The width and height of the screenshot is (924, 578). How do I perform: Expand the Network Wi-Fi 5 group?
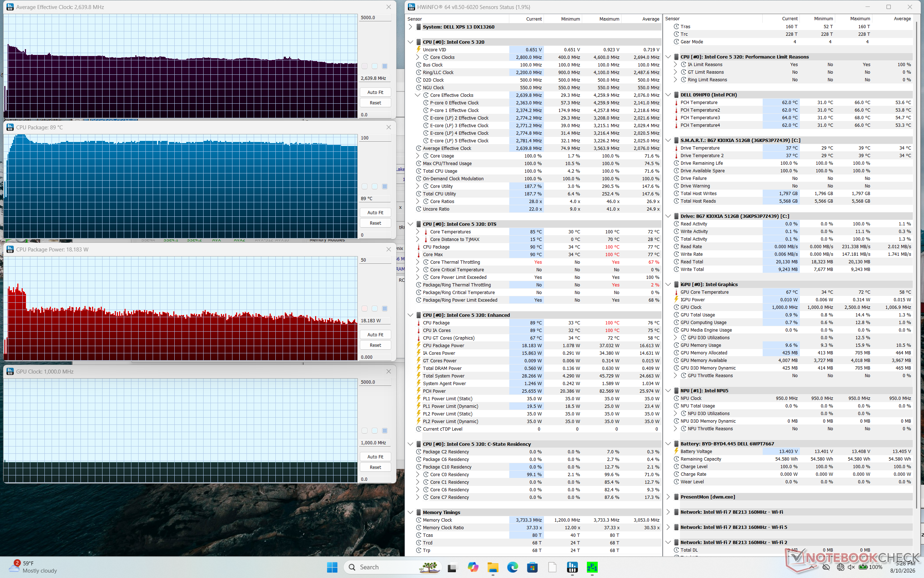[668, 527]
